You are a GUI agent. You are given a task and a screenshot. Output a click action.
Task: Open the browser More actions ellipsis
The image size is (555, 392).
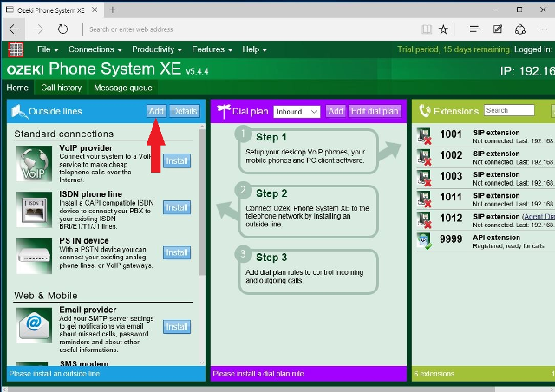[542, 29]
